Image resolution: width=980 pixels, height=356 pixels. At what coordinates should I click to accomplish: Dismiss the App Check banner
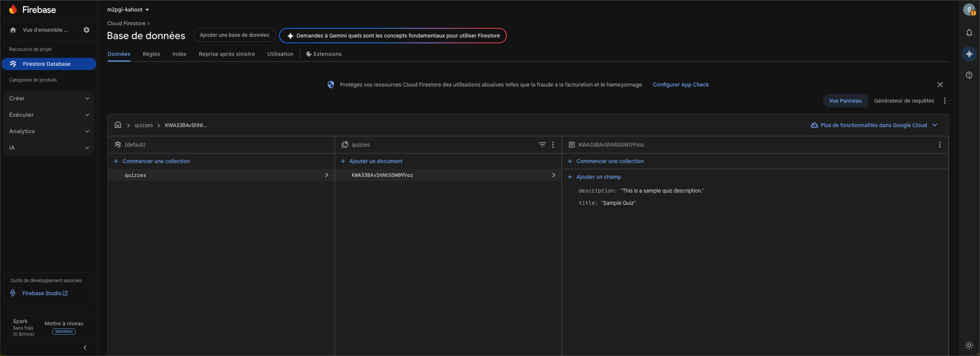pyautogui.click(x=940, y=85)
